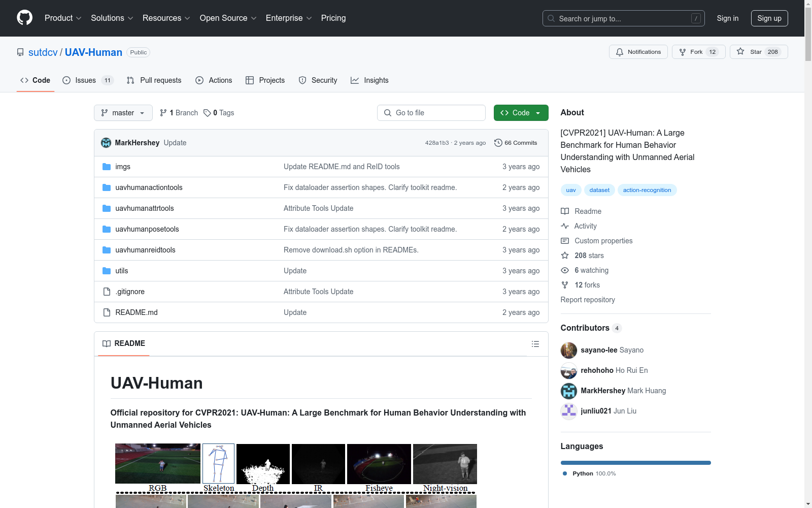The width and height of the screenshot is (812, 508).
Task: Expand the Open Source menu
Action: point(228,18)
